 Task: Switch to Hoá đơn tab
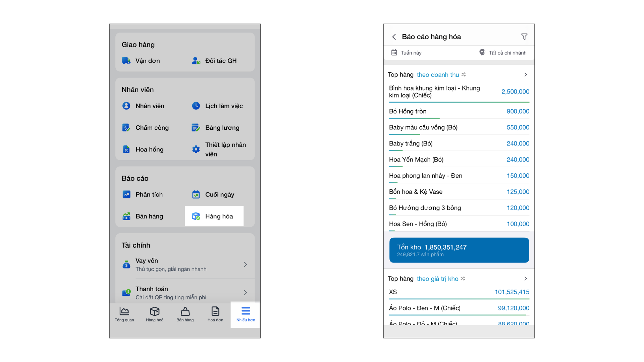coord(215,314)
